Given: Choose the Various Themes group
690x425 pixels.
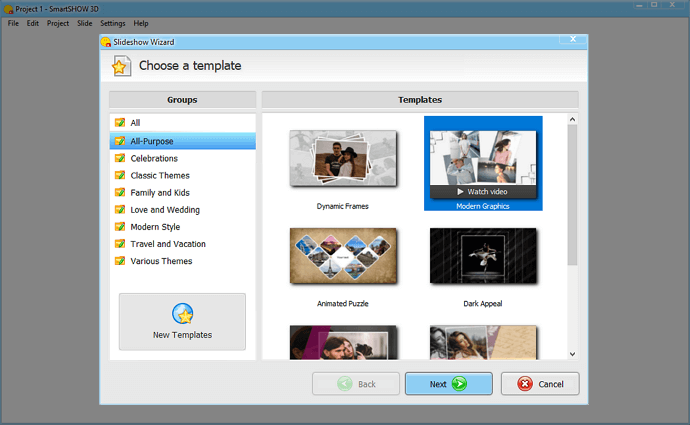Looking at the screenshot, I should pos(182,261).
